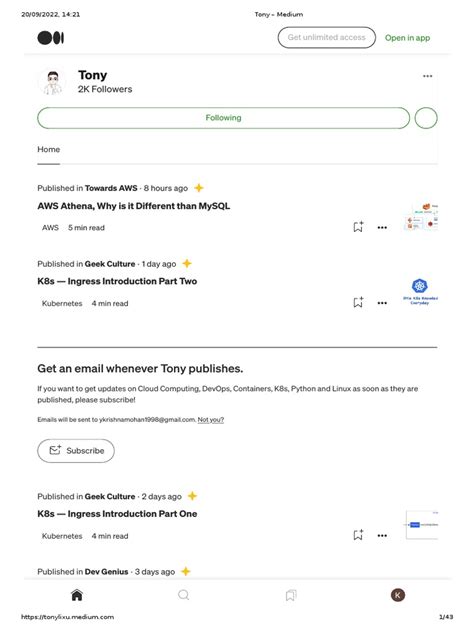Open the K profile avatar in bottom bar
The image size is (474, 632).
click(398, 595)
